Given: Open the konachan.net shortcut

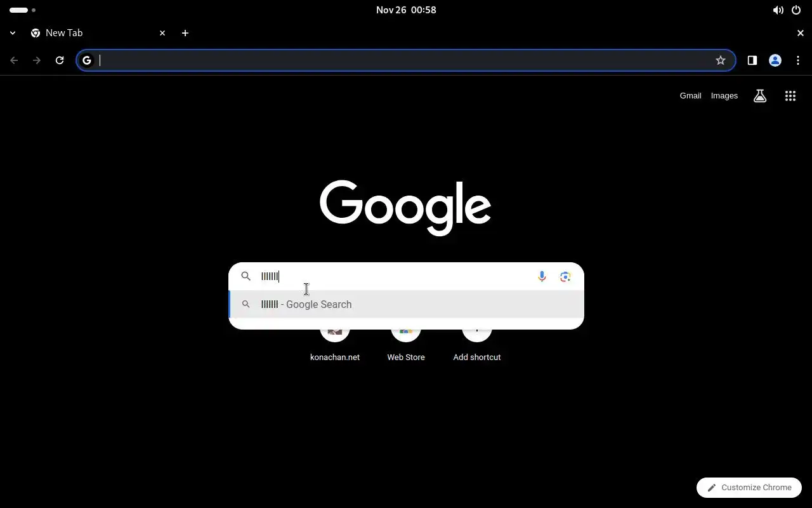Looking at the screenshot, I should [335, 346].
